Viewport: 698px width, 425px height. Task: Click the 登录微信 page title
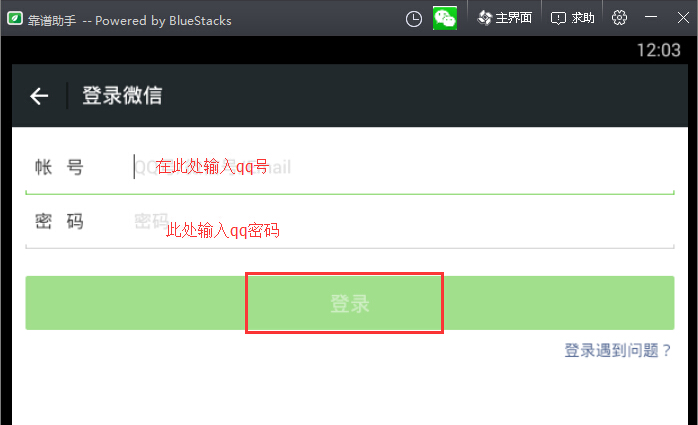tap(122, 96)
